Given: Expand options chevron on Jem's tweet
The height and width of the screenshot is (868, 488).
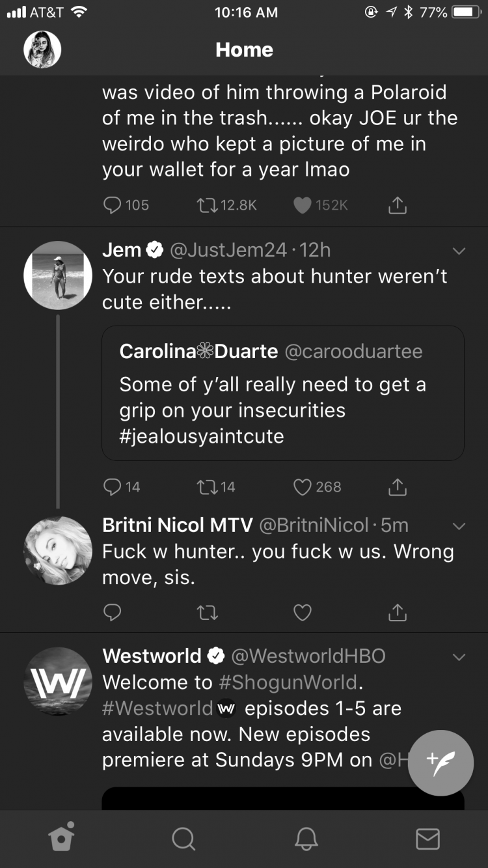Looking at the screenshot, I should (x=459, y=251).
